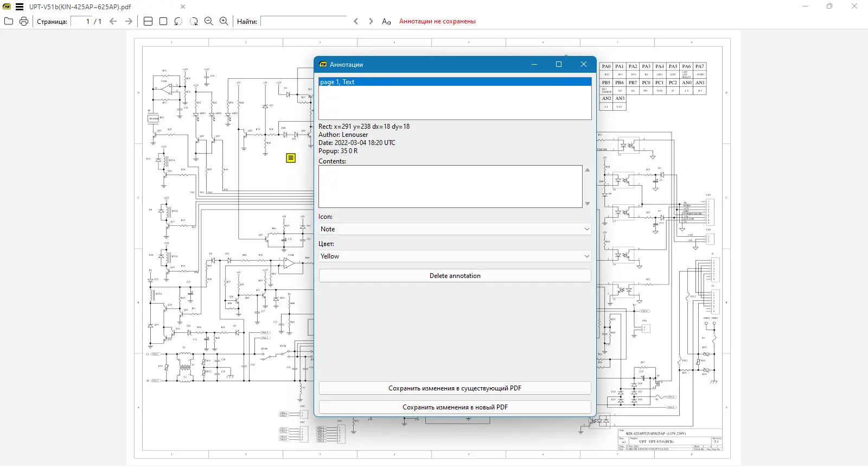Go to the previous page arrow
The width and height of the screenshot is (868, 467).
(x=113, y=21)
